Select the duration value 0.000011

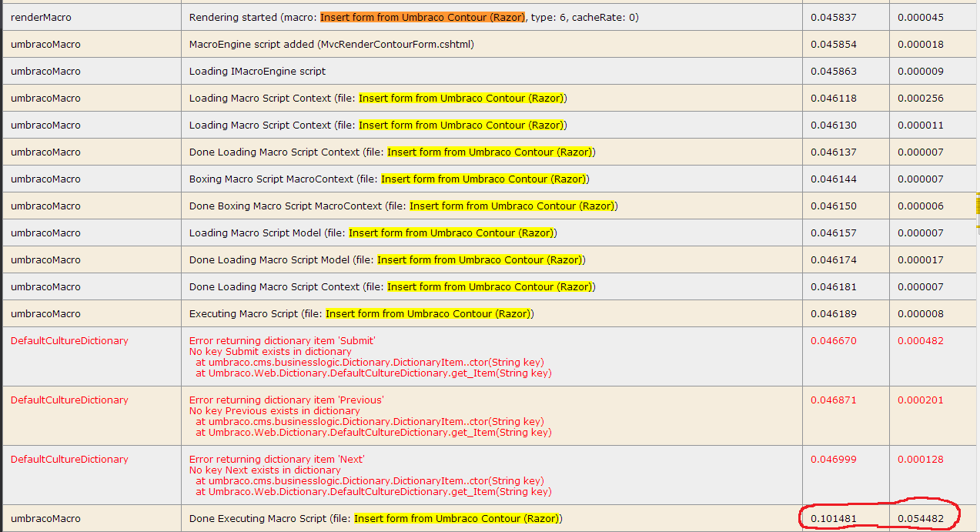921,125
